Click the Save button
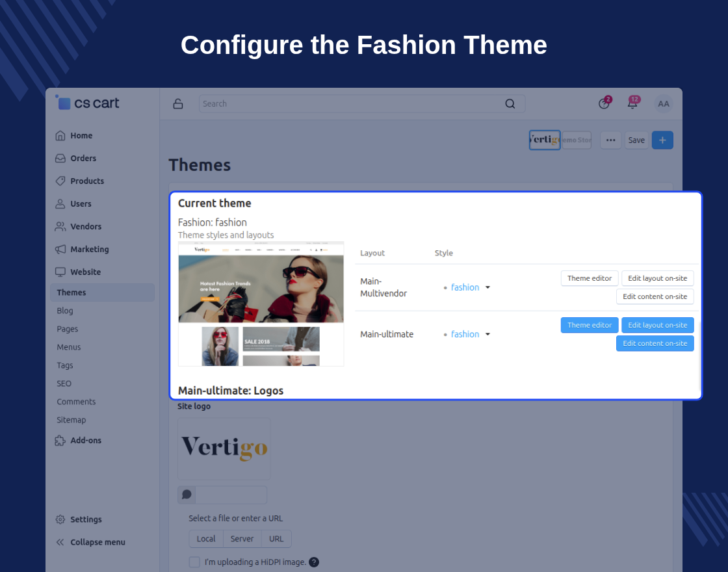 (x=636, y=140)
